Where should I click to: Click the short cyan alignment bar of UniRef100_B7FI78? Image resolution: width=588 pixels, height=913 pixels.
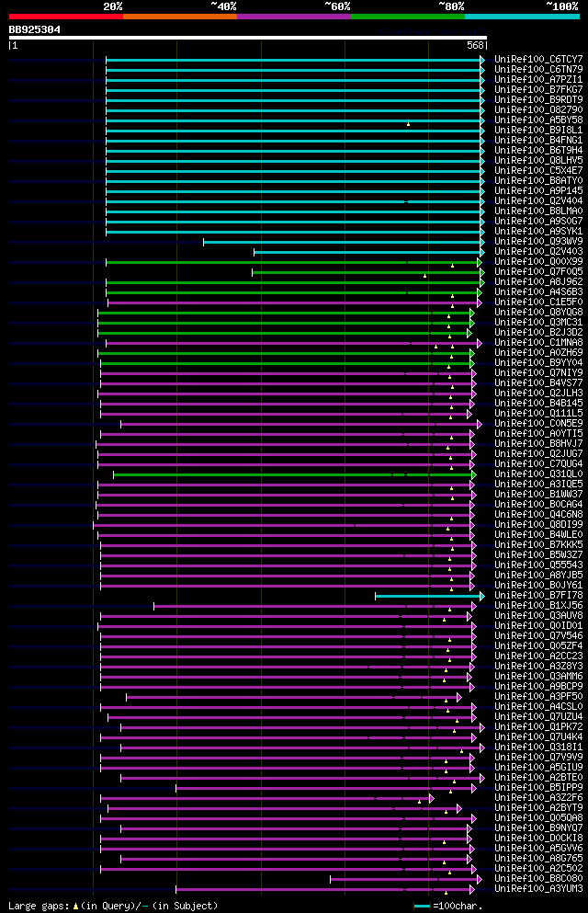coord(430,596)
